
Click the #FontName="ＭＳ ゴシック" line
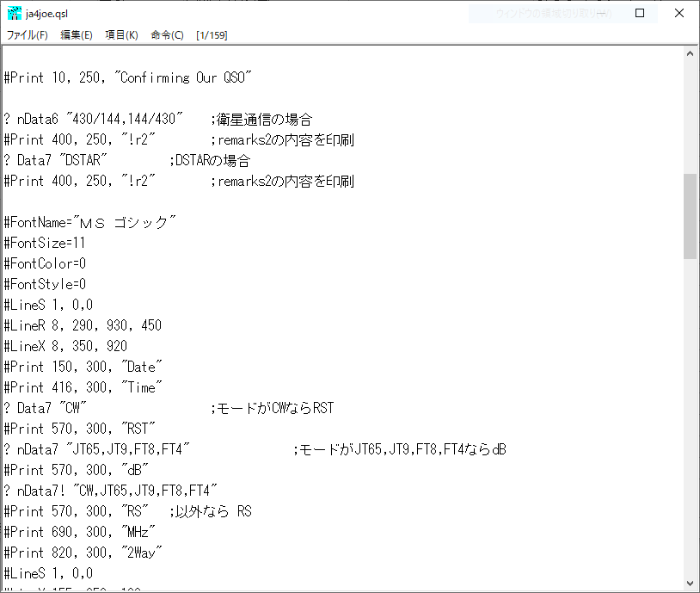pos(89,222)
